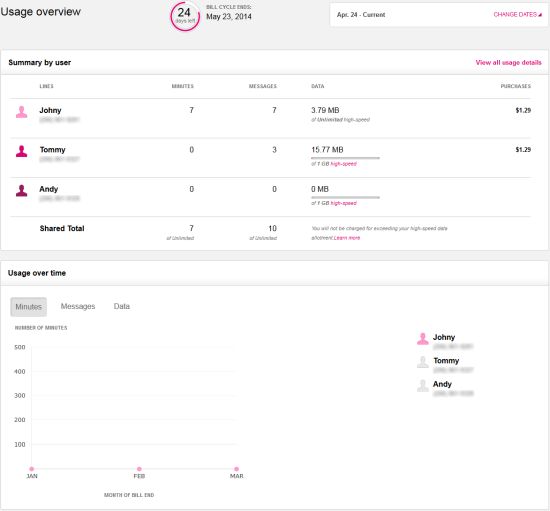The height and width of the screenshot is (511, 550).
Task: Click Andy's high-speed data link
Action: [x=343, y=203]
